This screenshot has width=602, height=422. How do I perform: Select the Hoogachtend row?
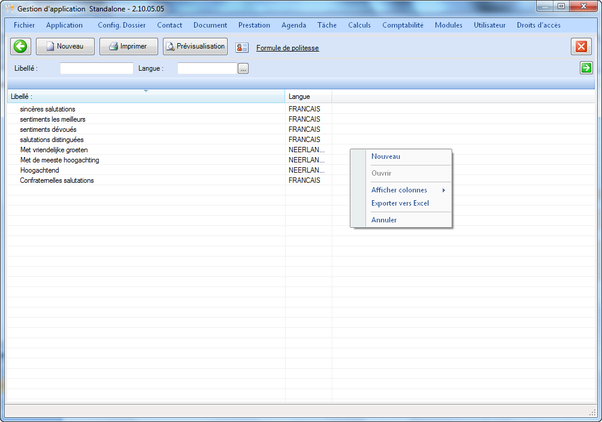pyautogui.click(x=41, y=170)
